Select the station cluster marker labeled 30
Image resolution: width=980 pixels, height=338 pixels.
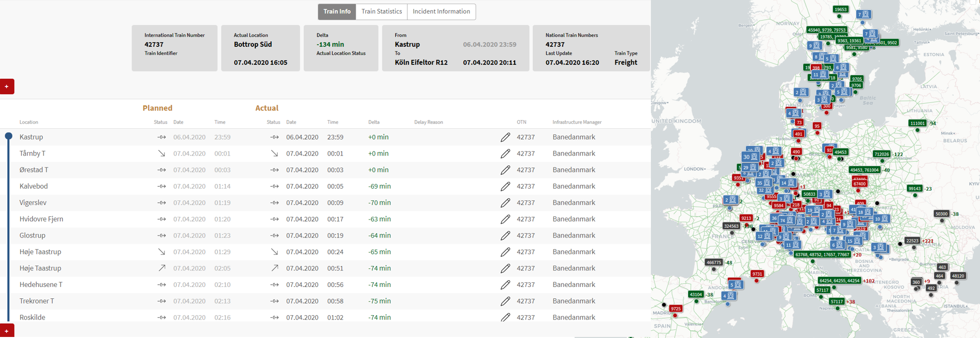coord(750,157)
